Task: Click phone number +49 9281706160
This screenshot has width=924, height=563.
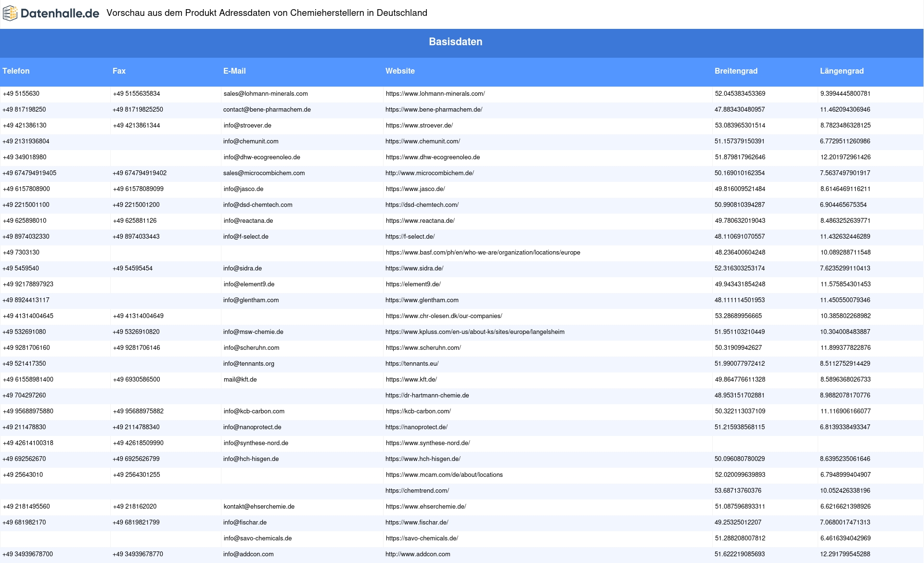Action: coord(26,348)
